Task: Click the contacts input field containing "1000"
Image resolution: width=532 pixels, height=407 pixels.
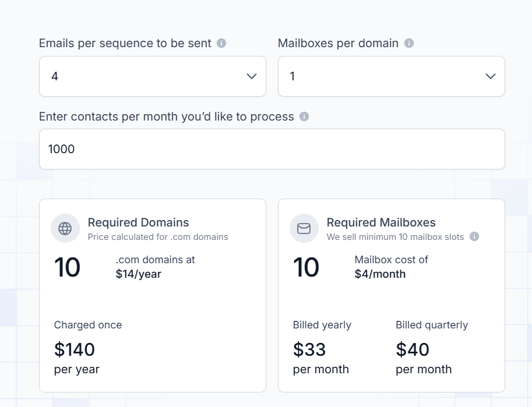Action: pos(272,149)
